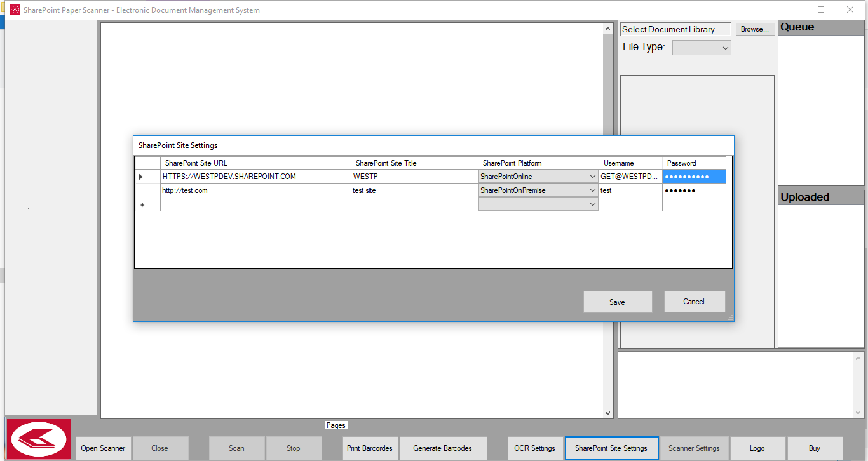
Task: Click the red scanner logo icon
Action: [x=39, y=439]
